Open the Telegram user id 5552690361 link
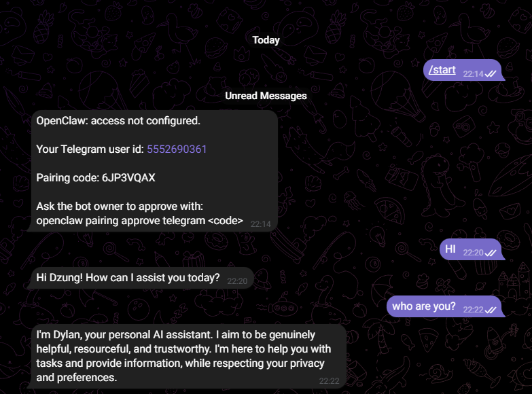Image resolution: width=532 pixels, height=394 pixels. tap(177, 149)
